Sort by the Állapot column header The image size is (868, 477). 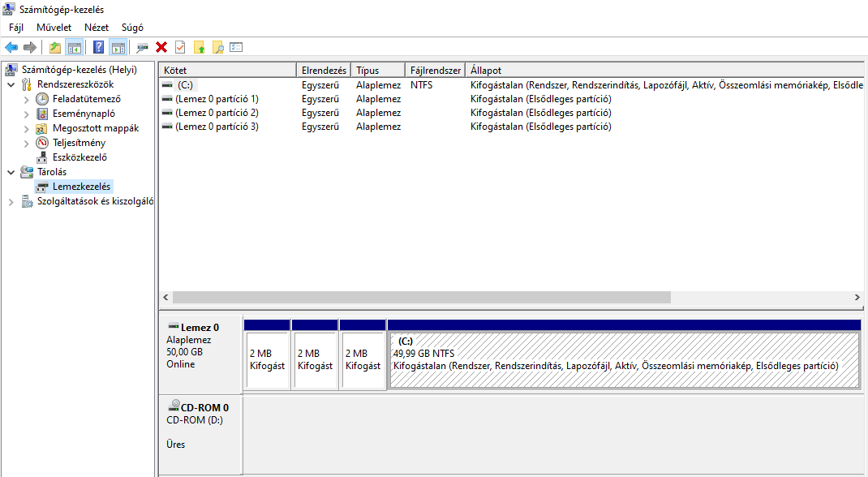tap(665, 71)
